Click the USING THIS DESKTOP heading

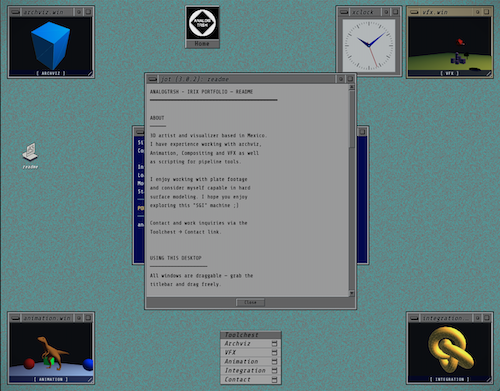(x=176, y=258)
